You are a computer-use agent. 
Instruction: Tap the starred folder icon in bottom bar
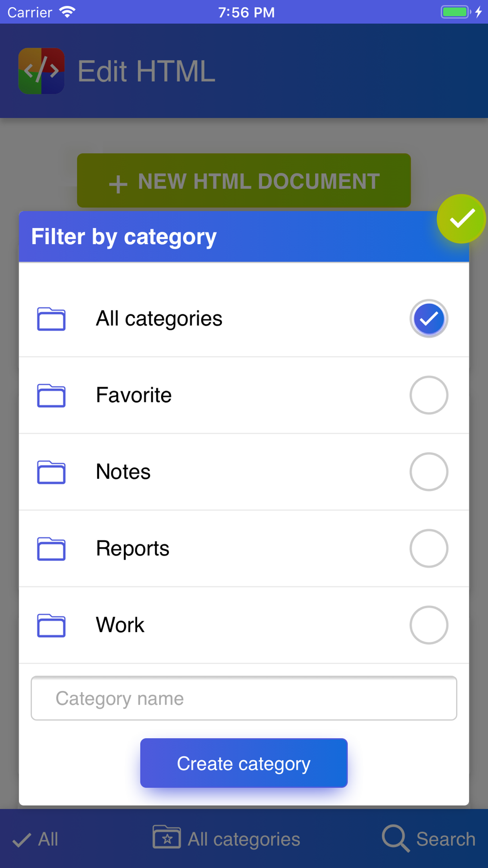click(166, 837)
